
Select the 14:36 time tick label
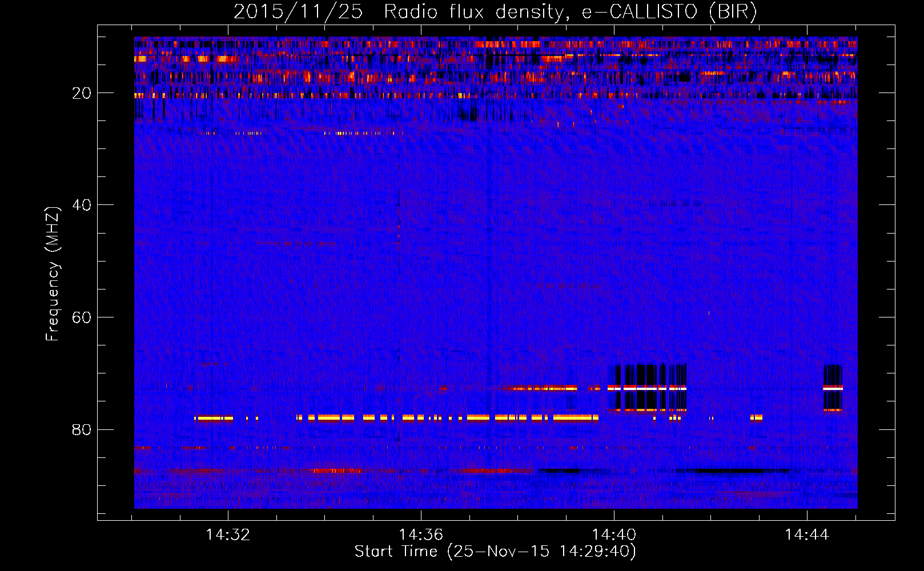coord(421,535)
